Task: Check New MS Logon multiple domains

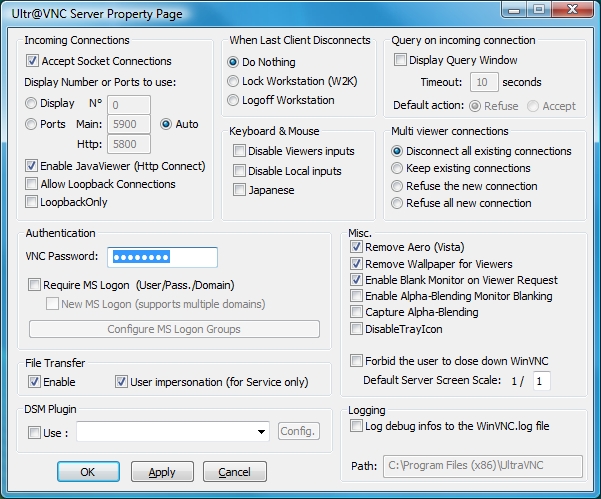Action: coord(52,304)
